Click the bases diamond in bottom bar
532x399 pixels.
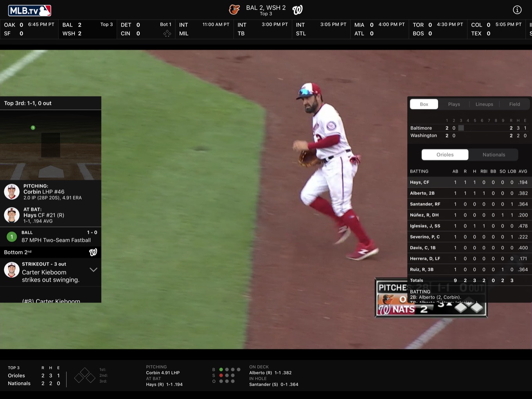point(84,376)
